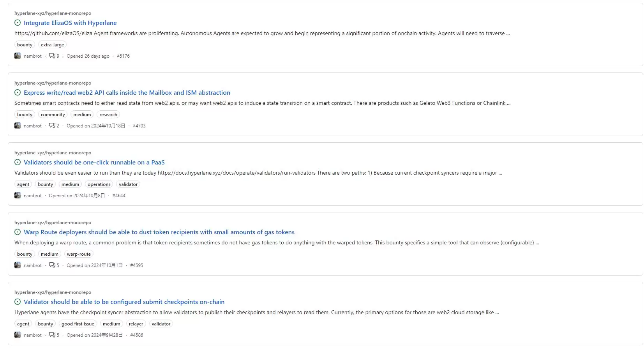Viewport: 644px width, 350px height.
Task: Filter by the operations label
Action: coord(99,184)
